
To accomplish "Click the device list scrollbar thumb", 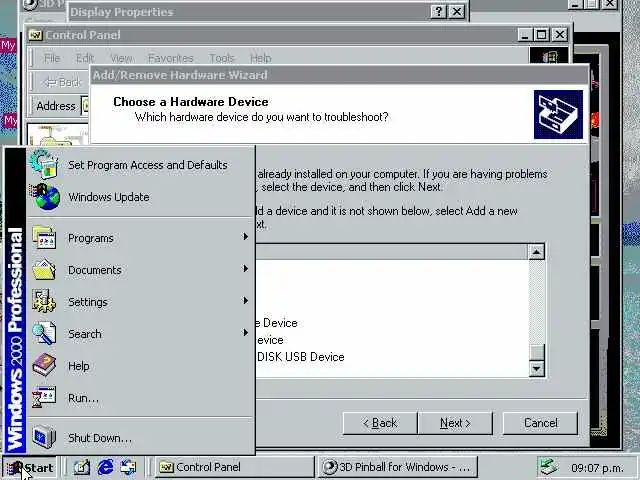I will [536, 352].
